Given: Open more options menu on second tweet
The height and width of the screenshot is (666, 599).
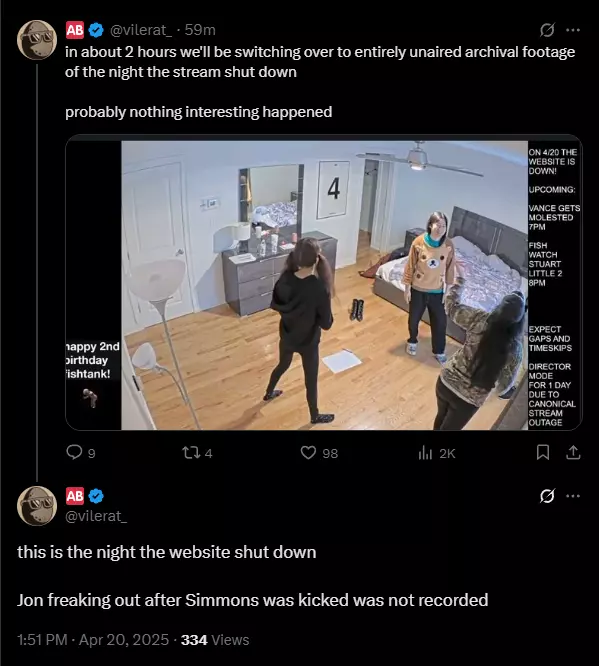Looking at the screenshot, I should (573, 496).
